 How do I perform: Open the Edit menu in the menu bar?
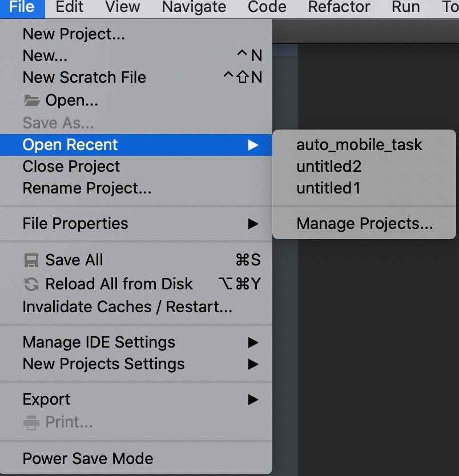click(70, 7)
